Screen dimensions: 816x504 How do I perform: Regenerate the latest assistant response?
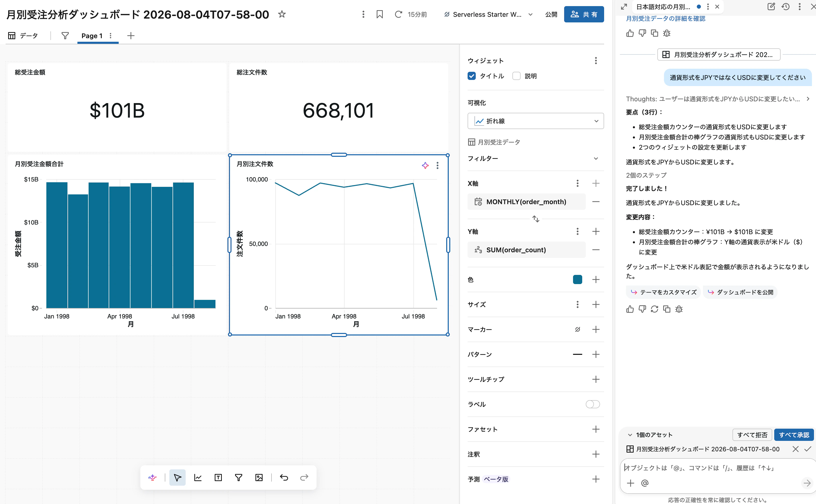click(654, 309)
